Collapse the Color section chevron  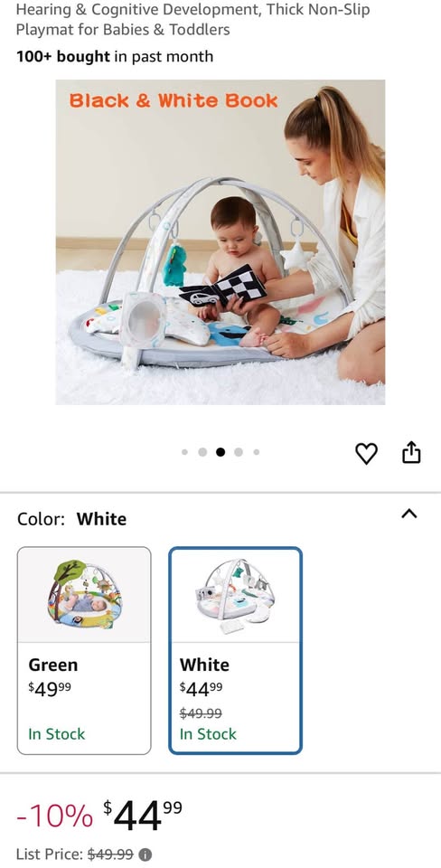point(408,514)
